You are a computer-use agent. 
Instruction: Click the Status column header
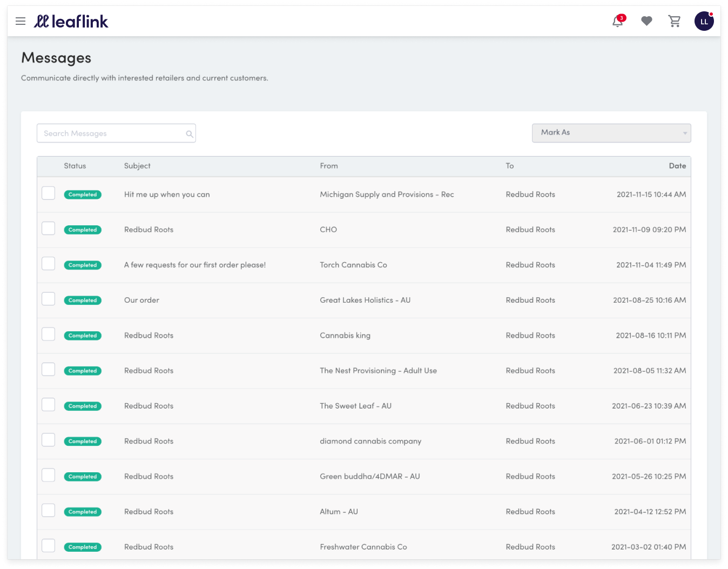click(75, 166)
